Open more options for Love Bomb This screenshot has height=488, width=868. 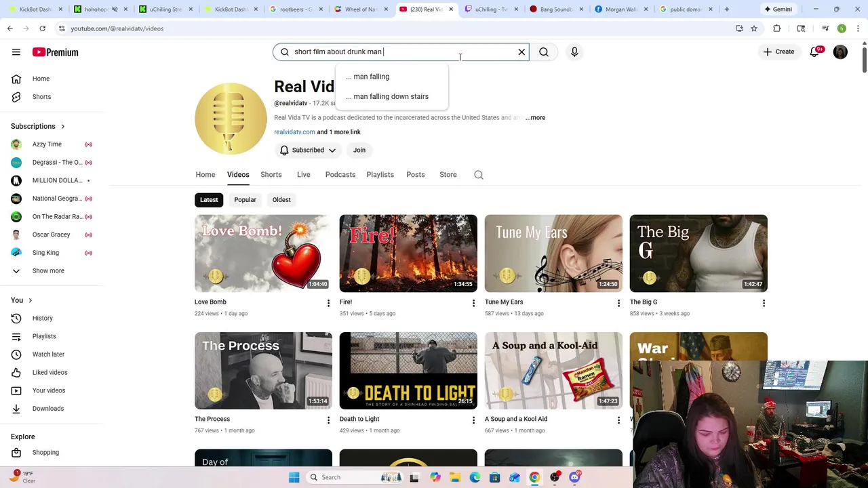328,303
